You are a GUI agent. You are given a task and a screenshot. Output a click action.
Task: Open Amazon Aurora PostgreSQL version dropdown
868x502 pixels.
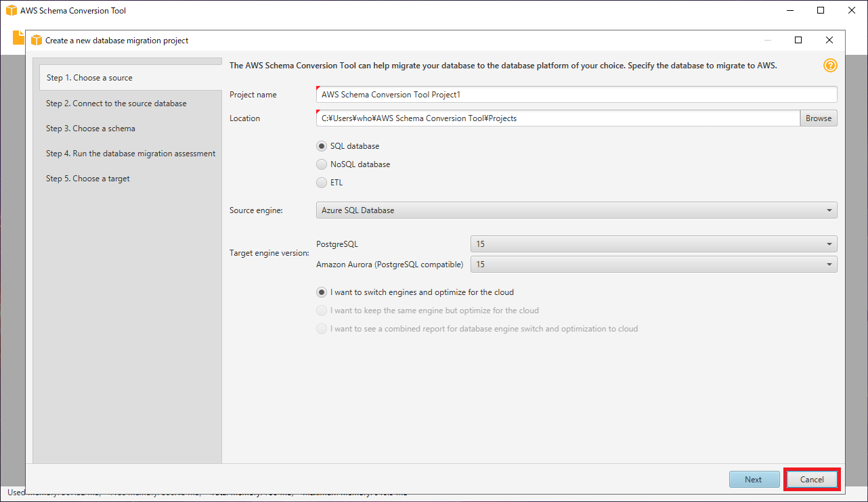point(653,265)
